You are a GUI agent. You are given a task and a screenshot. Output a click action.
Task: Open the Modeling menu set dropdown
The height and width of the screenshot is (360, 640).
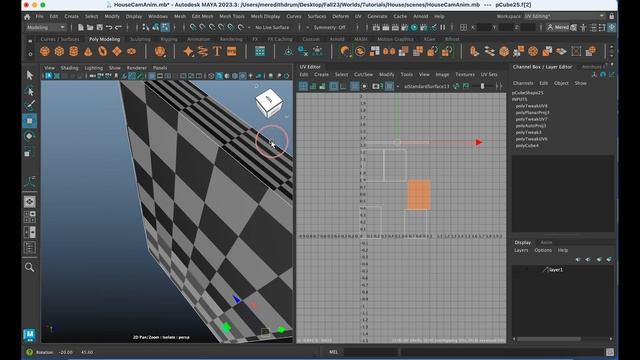46,27
